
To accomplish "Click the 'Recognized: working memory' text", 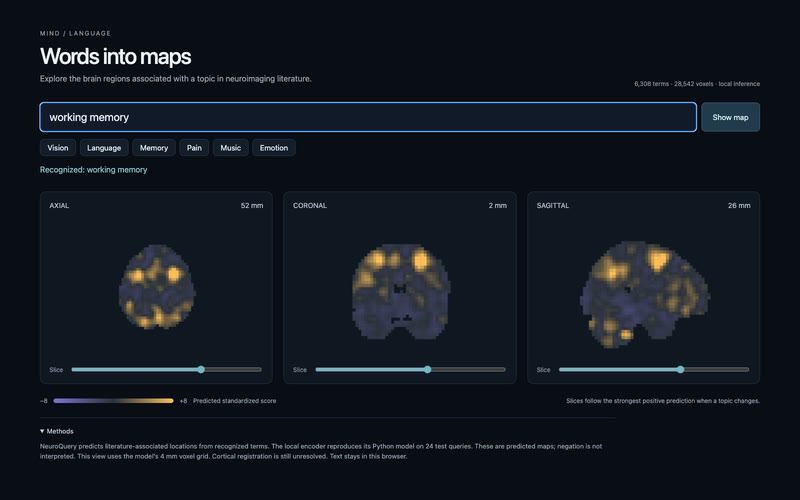I will (93, 169).
